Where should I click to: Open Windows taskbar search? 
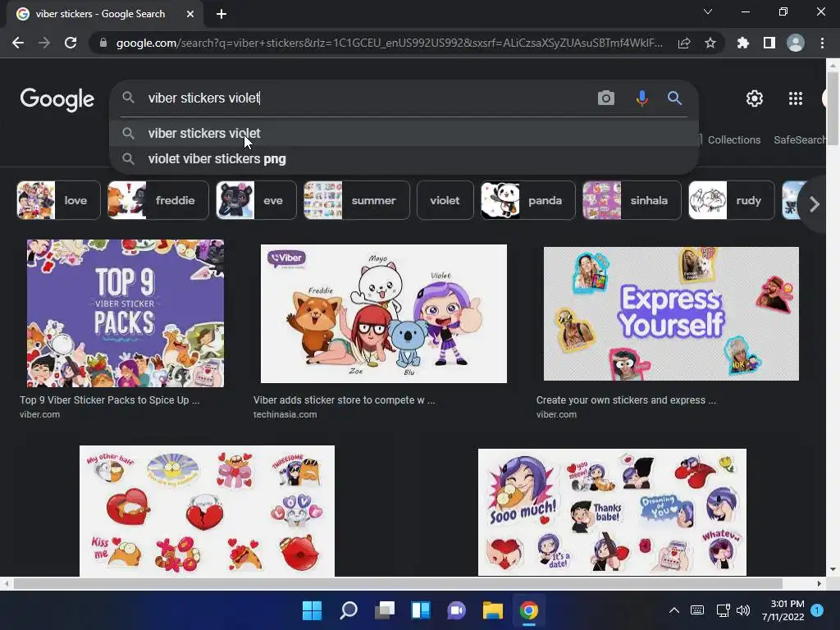point(348,610)
